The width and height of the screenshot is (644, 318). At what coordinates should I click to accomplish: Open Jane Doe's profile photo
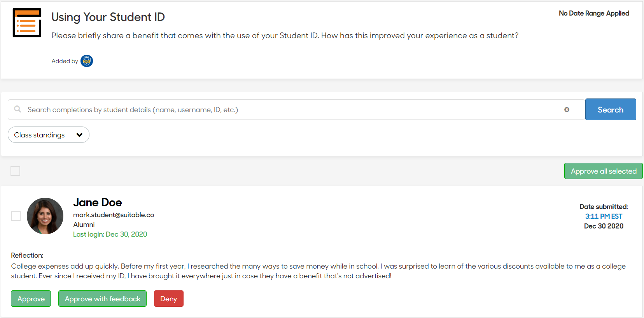click(45, 216)
